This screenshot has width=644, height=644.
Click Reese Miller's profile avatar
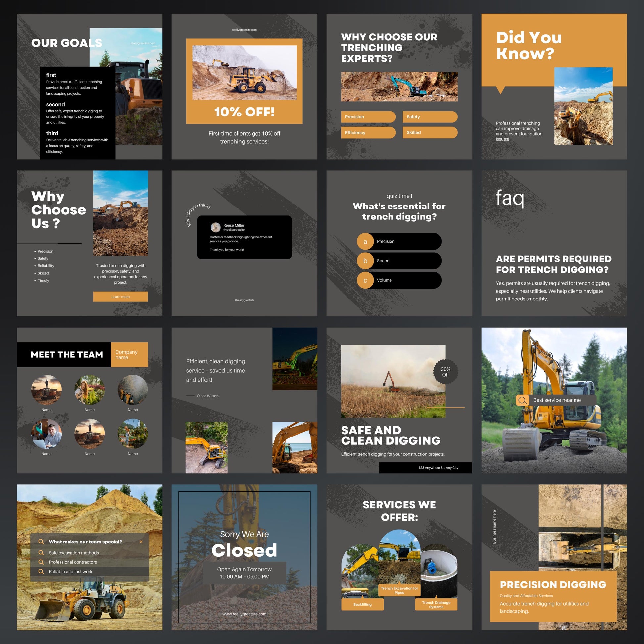(216, 227)
